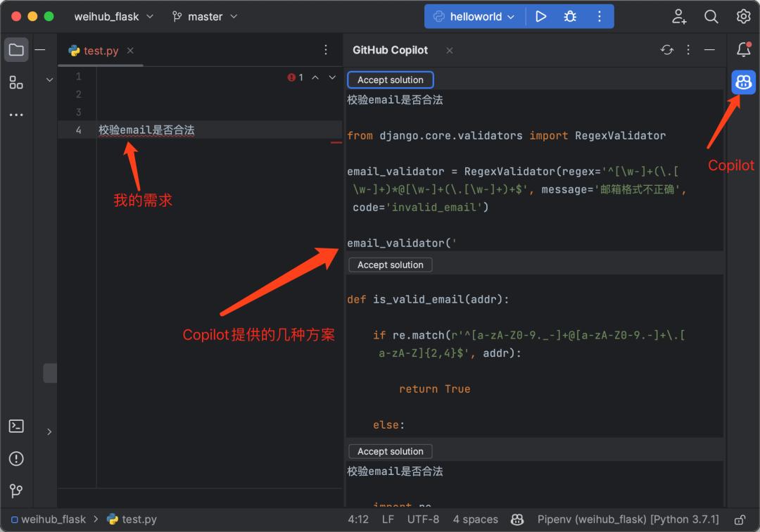Click the 4 spaces indent indicator
This screenshot has width=760, height=532.
point(475,519)
